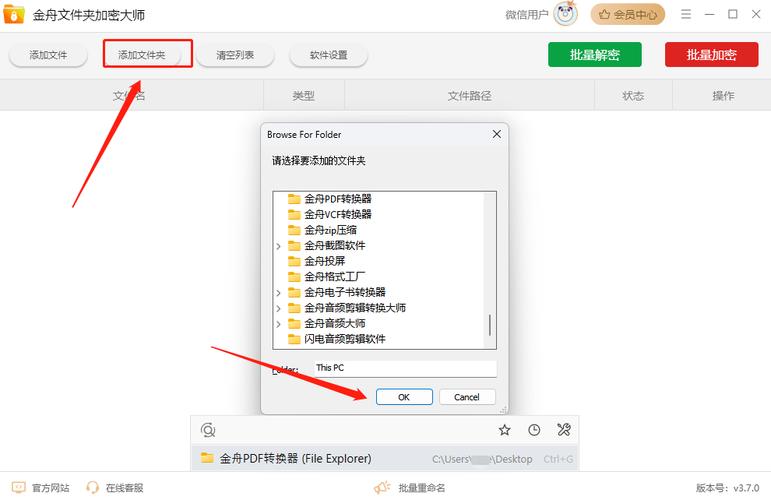Click the star favorites icon

click(504, 430)
